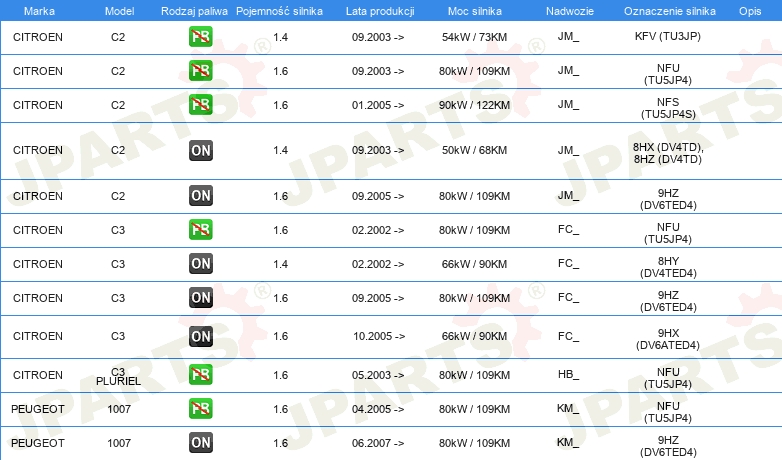Click the 04.2005 -> production date

(x=378, y=409)
